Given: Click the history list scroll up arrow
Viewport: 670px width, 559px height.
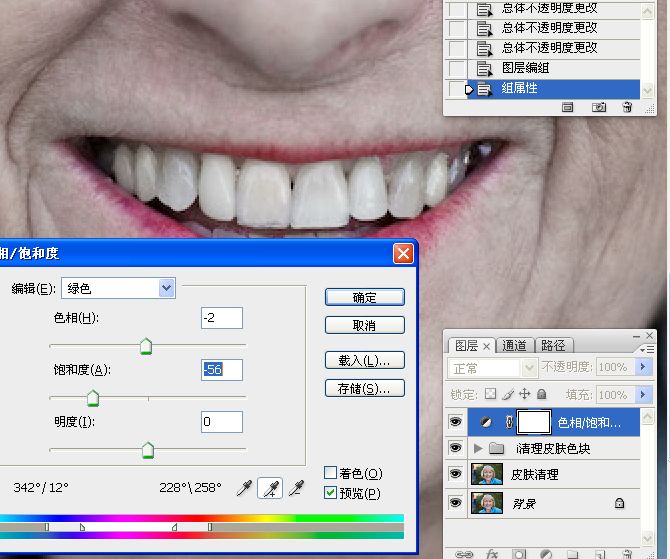Looking at the screenshot, I should [x=647, y=12].
